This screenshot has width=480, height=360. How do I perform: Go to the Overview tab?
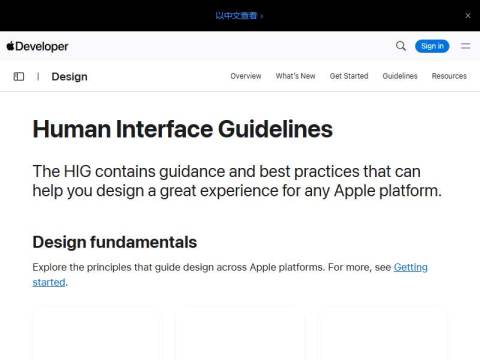(246, 76)
